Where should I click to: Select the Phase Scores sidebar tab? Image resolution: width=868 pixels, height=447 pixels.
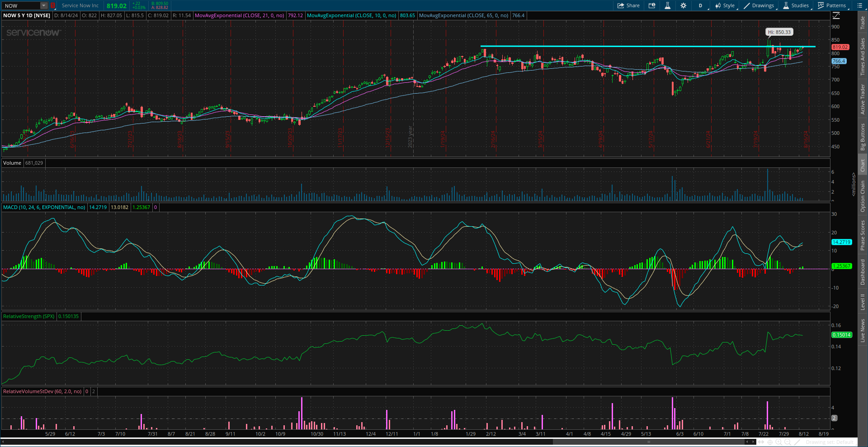863,235
